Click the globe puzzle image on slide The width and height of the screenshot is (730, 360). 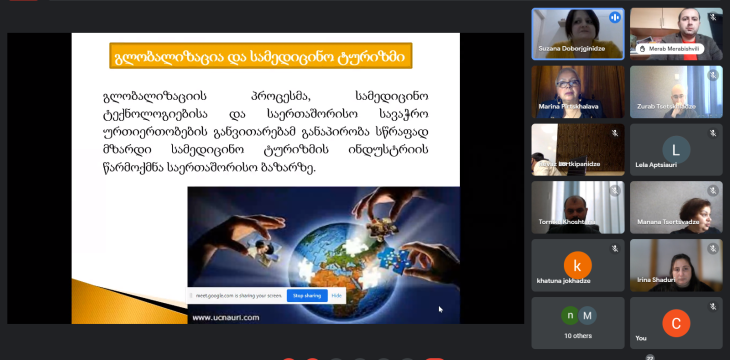pos(324,255)
